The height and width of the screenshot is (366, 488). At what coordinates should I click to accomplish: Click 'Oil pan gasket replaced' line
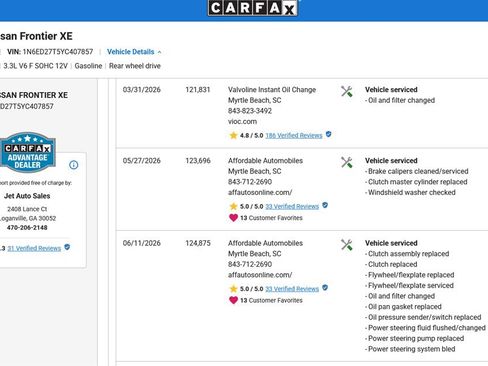point(403,307)
